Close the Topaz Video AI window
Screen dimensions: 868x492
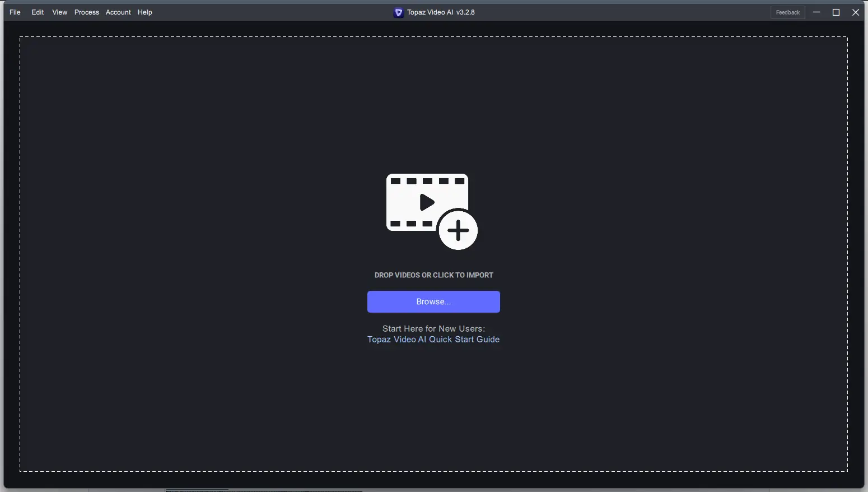click(856, 12)
